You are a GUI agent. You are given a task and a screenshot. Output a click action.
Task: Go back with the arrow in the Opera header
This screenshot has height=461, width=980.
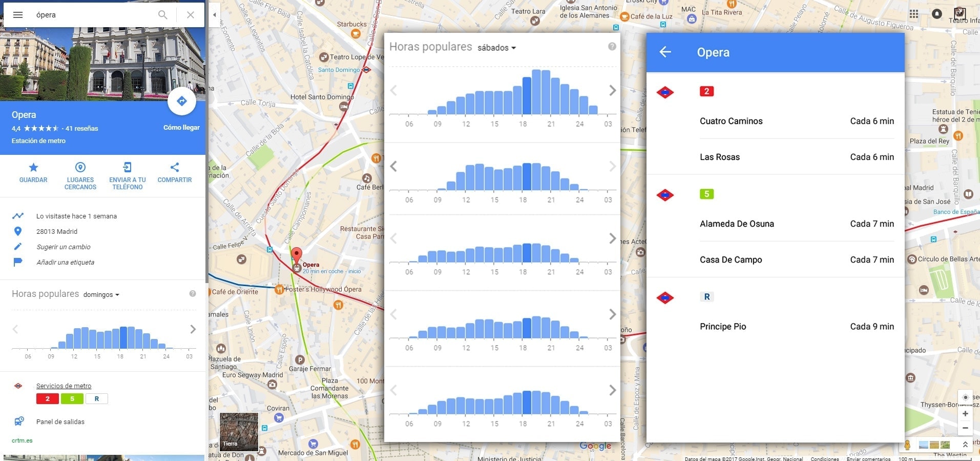(665, 52)
